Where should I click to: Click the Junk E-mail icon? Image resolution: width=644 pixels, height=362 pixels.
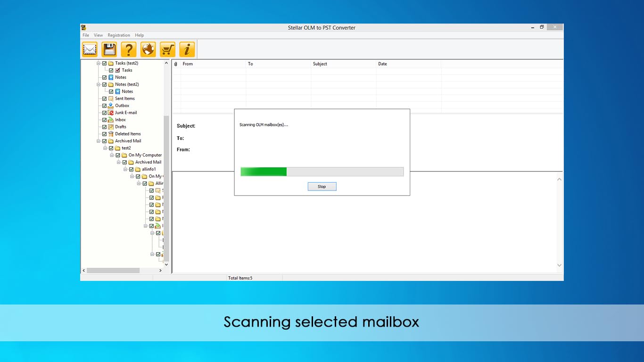point(111,113)
